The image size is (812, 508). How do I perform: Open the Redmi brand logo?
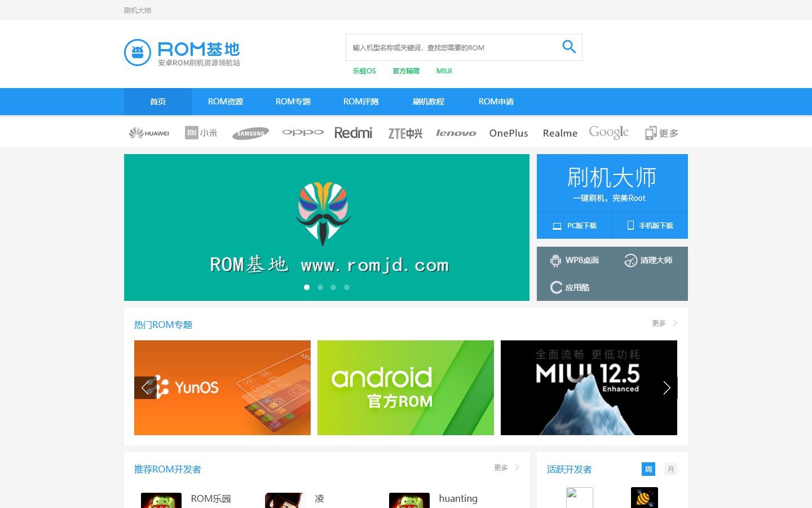[354, 133]
